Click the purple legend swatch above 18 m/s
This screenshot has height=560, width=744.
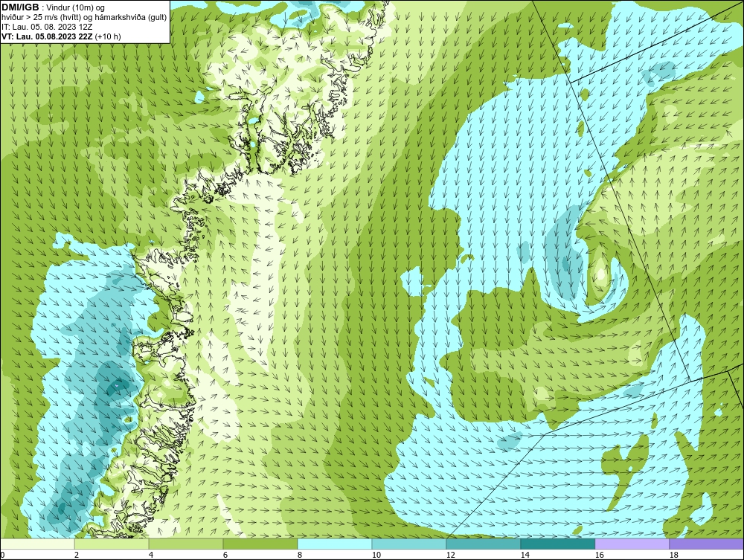[707, 544]
